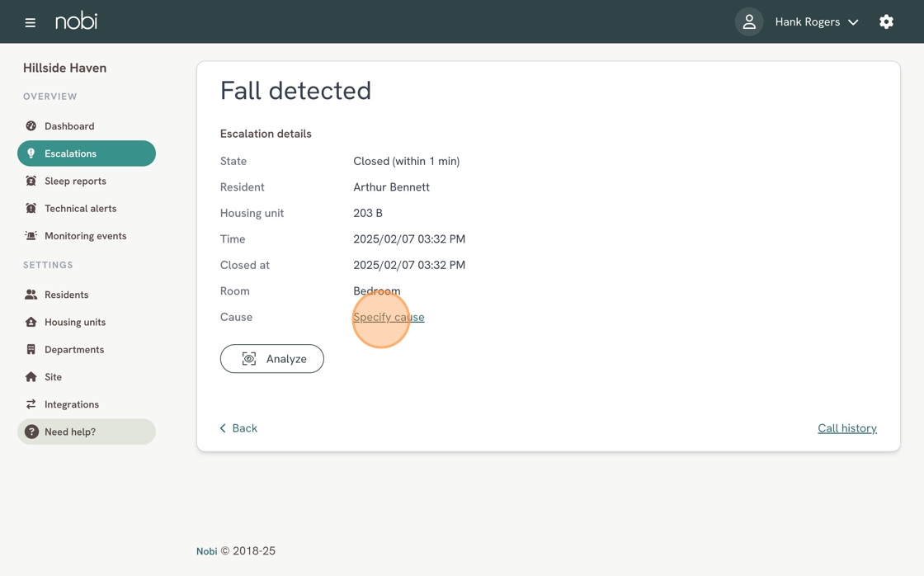This screenshot has width=924, height=576.
Task: Click the Housing units house icon
Action: click(31, 322)
